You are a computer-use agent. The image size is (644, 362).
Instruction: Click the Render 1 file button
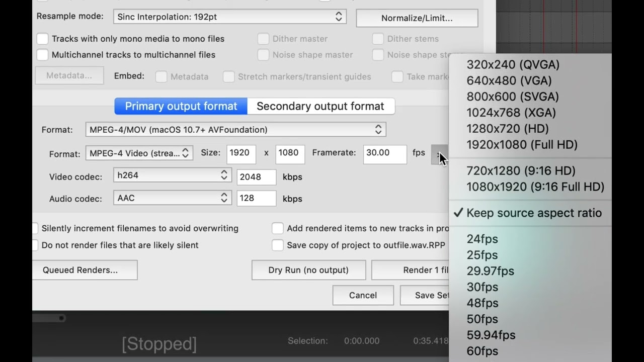[x=410, y=270]
